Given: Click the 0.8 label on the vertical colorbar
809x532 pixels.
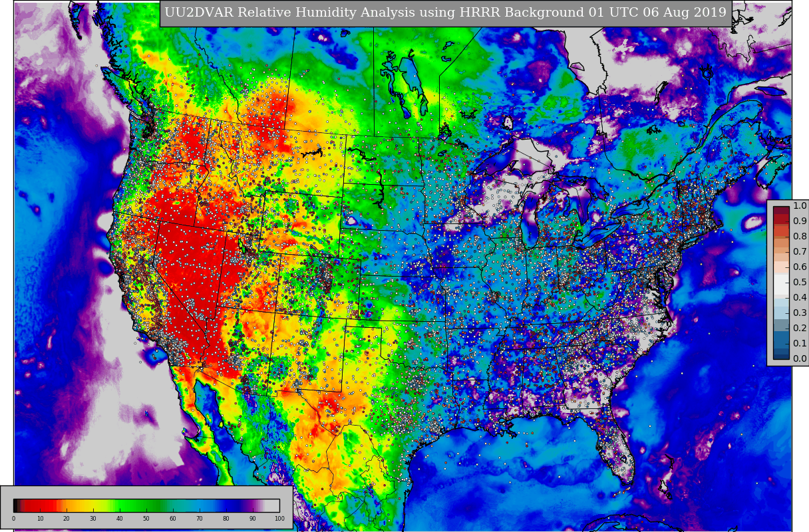Looking at the screenshot, I should (x=800, y=237).
